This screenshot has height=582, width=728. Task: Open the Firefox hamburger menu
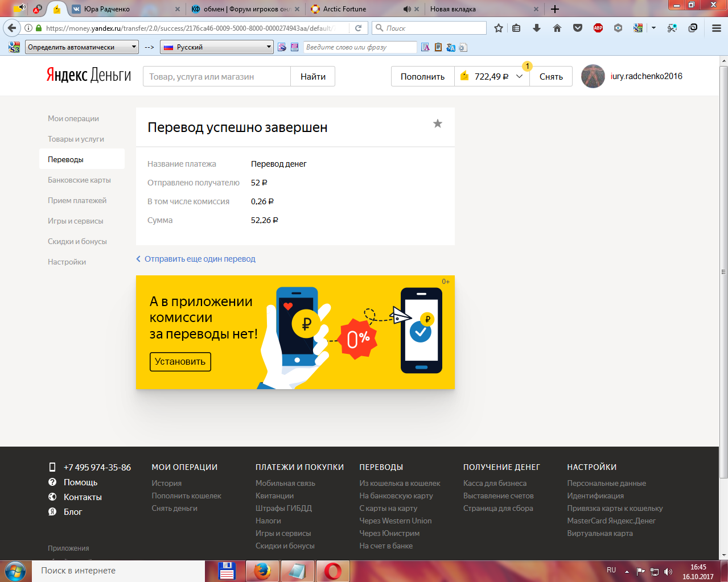coord(716,28)
